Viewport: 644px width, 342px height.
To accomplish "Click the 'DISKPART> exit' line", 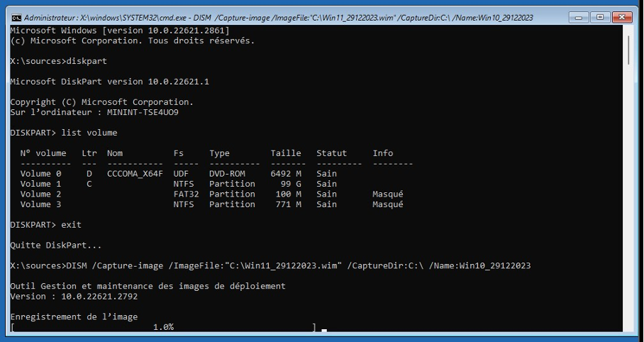I will pyautogui.click(x=46, y=225).
